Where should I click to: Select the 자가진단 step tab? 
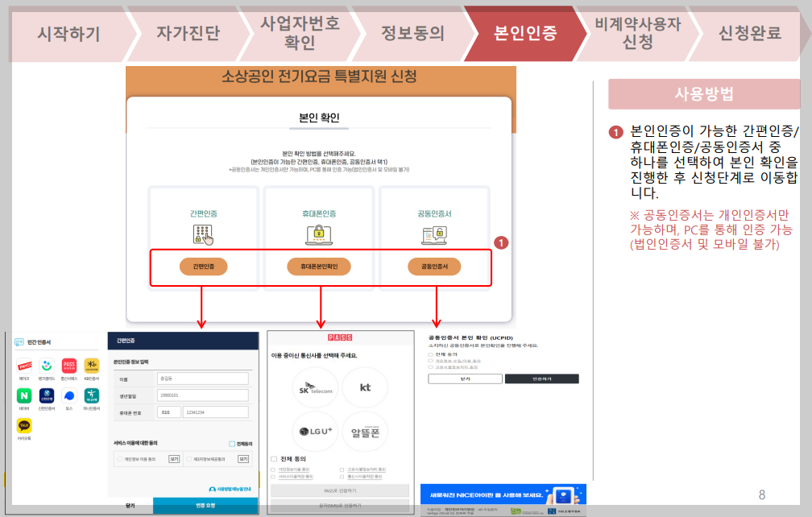[x=188, y=34]
